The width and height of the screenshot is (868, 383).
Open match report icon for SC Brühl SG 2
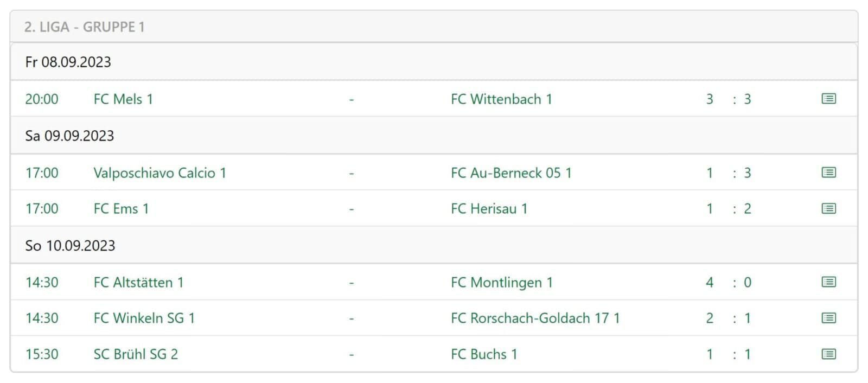[x=828, y=354]
